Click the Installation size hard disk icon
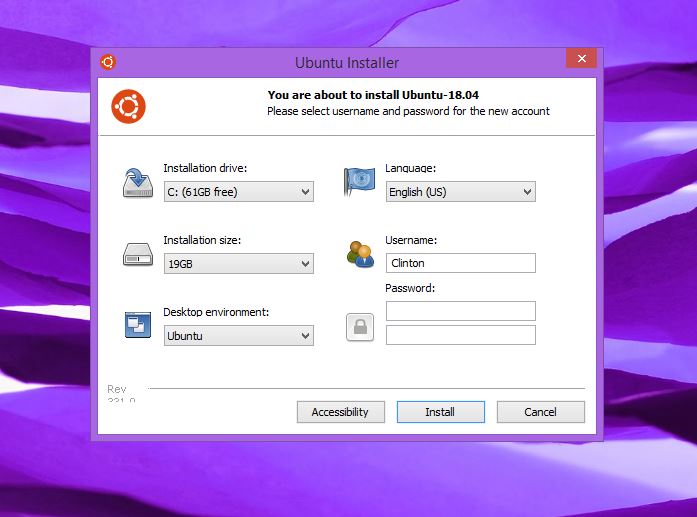 pos(138,254)
